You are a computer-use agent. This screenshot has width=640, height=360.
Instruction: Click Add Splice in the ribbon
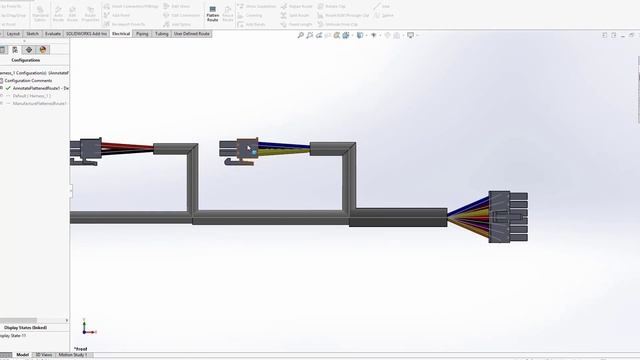pyautogui.click(x=177, y=24)
